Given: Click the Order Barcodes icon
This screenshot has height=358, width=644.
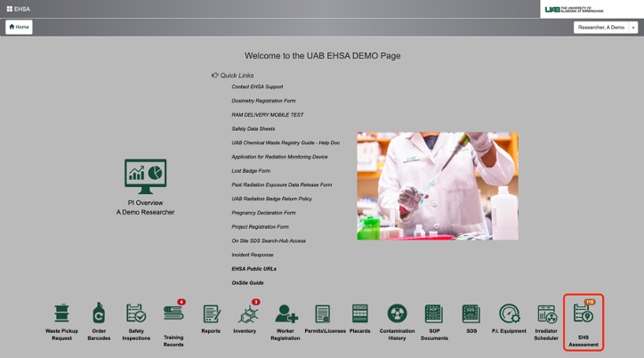Looking at the screenshot, I should (99, 313).
